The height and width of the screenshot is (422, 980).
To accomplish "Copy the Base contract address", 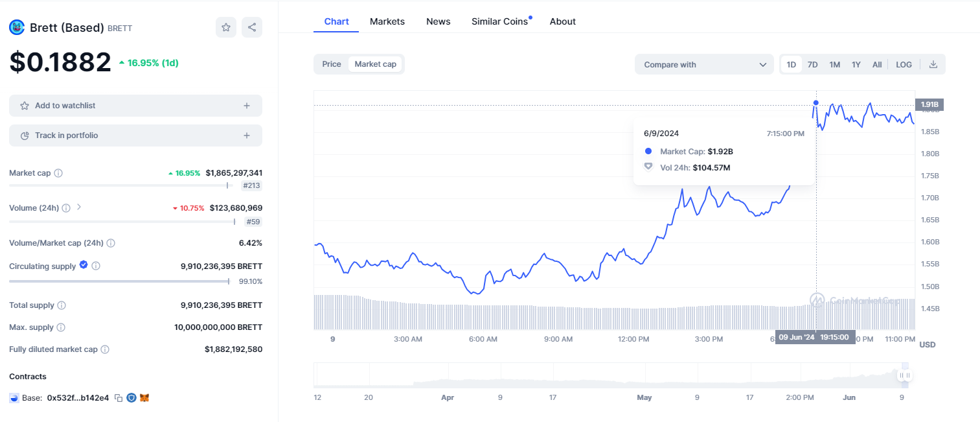I will [x=119, y=398].
